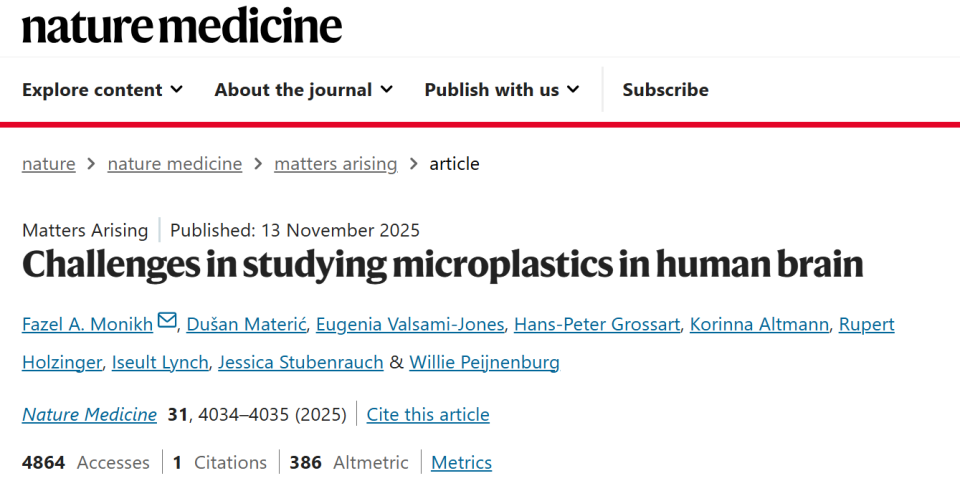Select author Eugenia Valsami-Jones
Screen dimensions: 960x491
click(411, 325)
